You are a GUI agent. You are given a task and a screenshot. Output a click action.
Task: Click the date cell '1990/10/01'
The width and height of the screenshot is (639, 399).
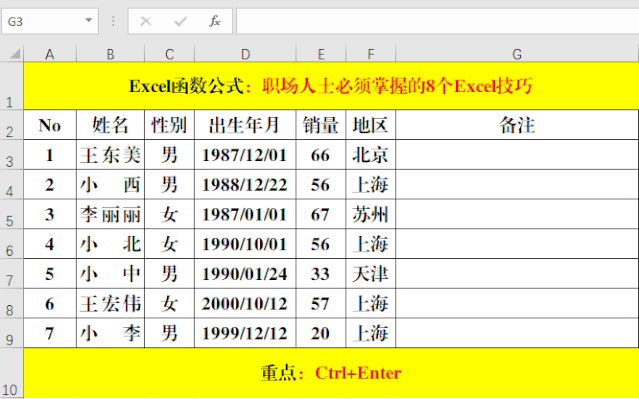tap(245, 244)
